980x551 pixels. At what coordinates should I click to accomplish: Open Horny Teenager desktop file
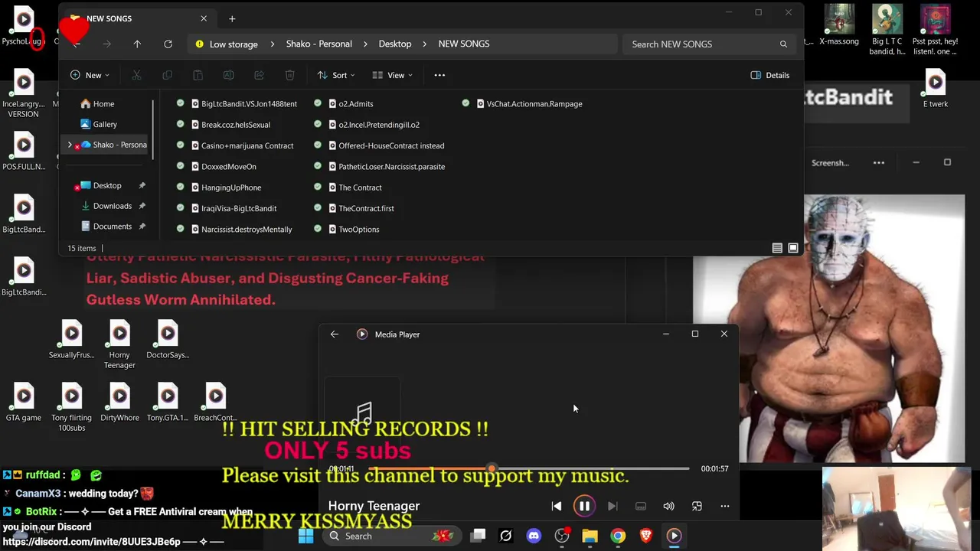coord(119,344)
